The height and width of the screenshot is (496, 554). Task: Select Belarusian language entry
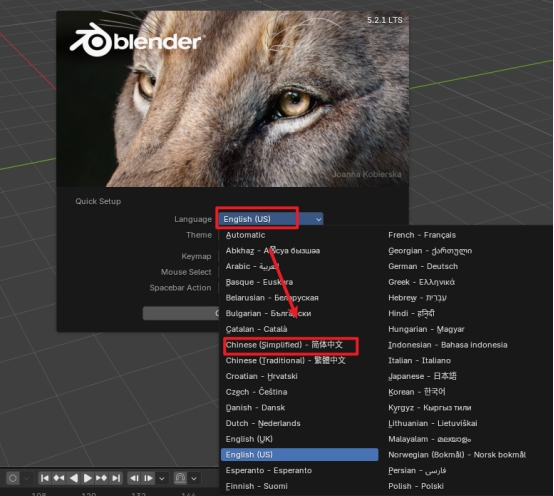(299, 298)
